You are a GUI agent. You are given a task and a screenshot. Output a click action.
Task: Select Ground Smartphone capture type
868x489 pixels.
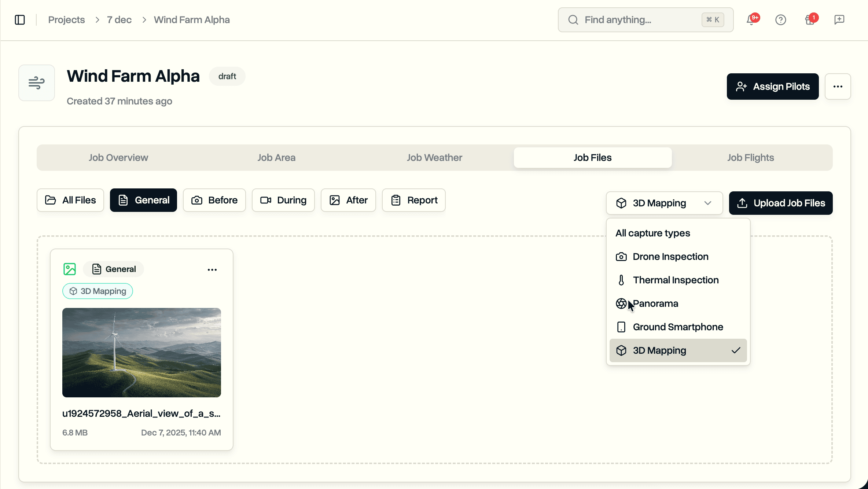coord(678,327)
